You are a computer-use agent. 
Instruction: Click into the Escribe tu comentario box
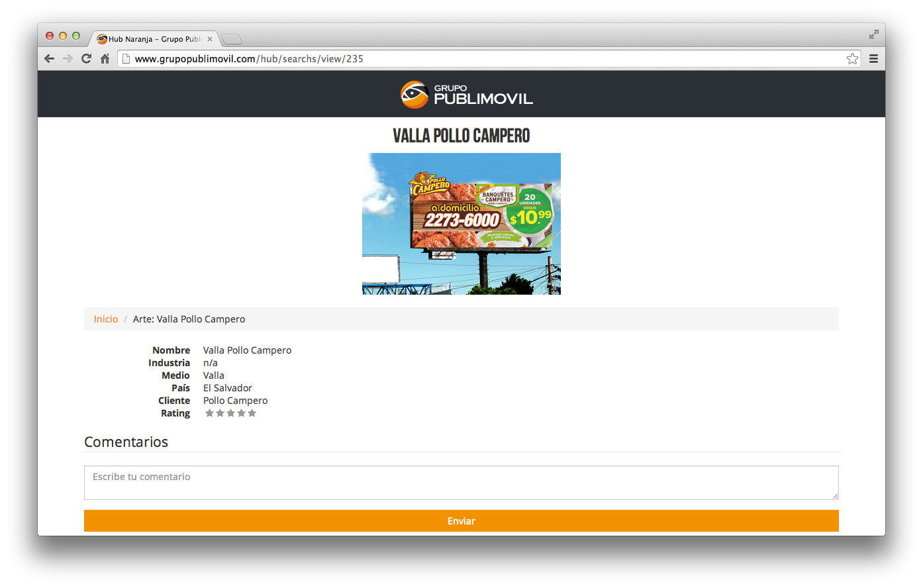[461, 483]
